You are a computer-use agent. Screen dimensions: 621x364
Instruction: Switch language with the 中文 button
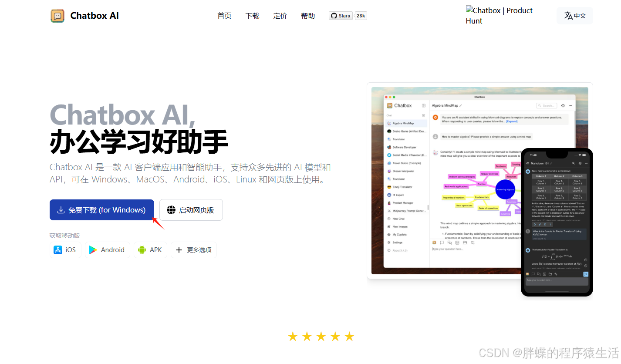pyautogui.click(x=575, y=16)
